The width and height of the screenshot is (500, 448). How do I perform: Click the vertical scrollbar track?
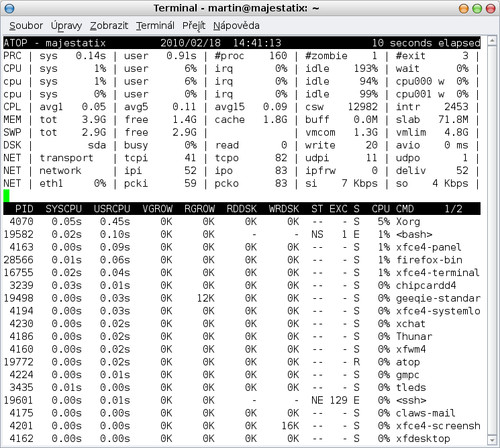pos(492,240)
